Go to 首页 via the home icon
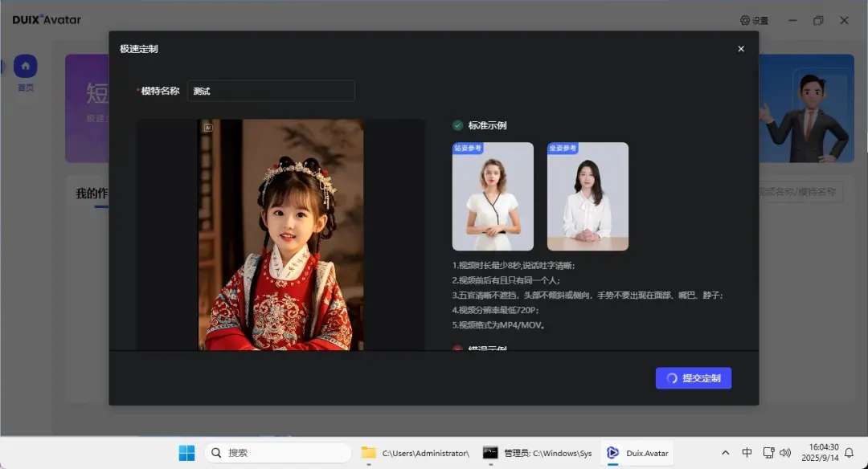The width and height of the screenshot is (868, 469). tap(25, 67)
